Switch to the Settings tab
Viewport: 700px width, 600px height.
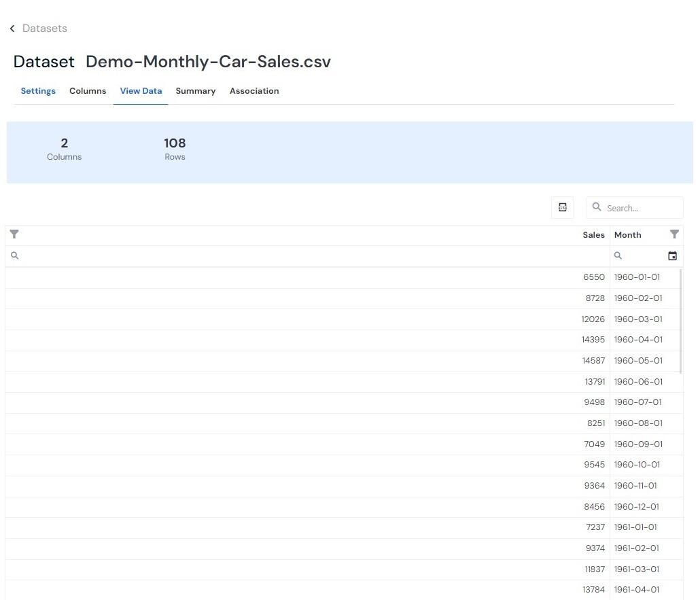[x=38, y=91]
